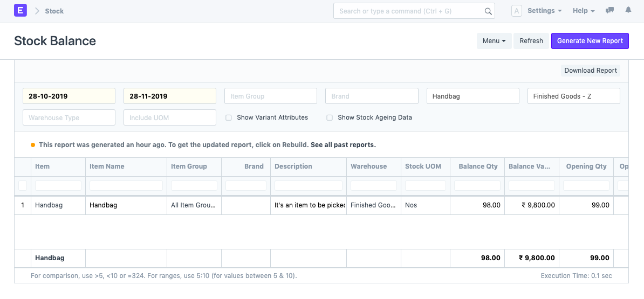
Task: Enable Show Variant Attributes checkbox
Action: [229, 117]
